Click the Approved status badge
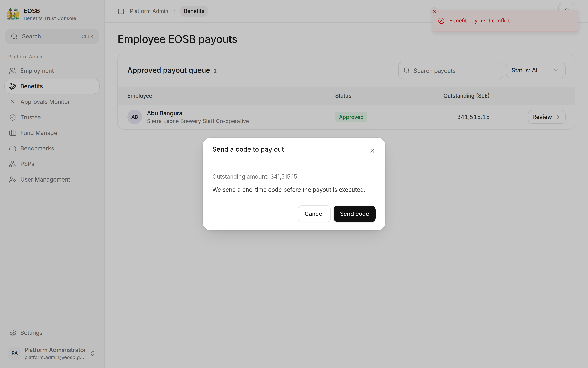588x368 pixels. pyautogui.click(x=351, y=117)
